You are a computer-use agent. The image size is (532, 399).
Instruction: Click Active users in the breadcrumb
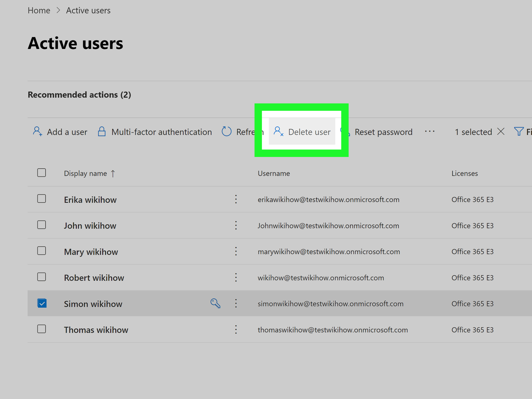pyautogui.click(x=88, y=10)
